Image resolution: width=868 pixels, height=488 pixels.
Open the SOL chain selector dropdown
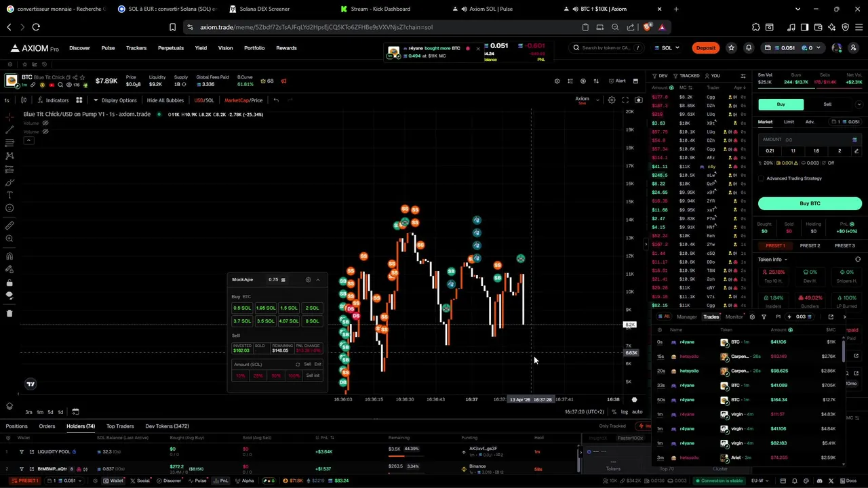point(667,48)
